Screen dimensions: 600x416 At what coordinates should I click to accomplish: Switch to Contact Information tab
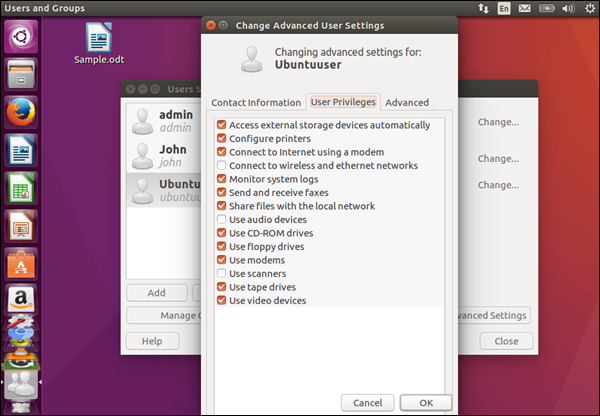pyautogui.click(x=256, y=103)
